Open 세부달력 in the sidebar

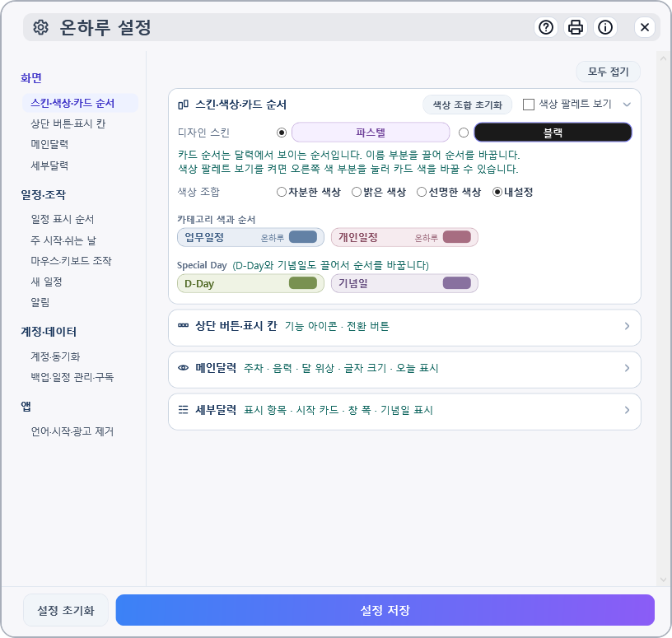49,165
